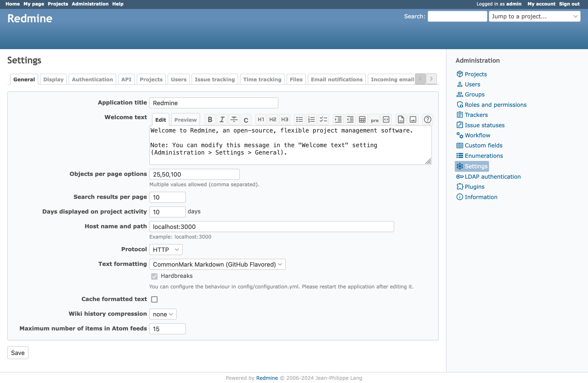
Task: Click the Welcome text textarea
Action: point(290,145)
